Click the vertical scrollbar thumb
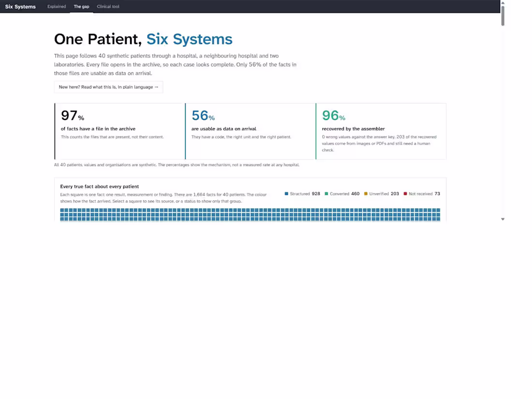This screenshot has width=532, height=399. (503, 15)
